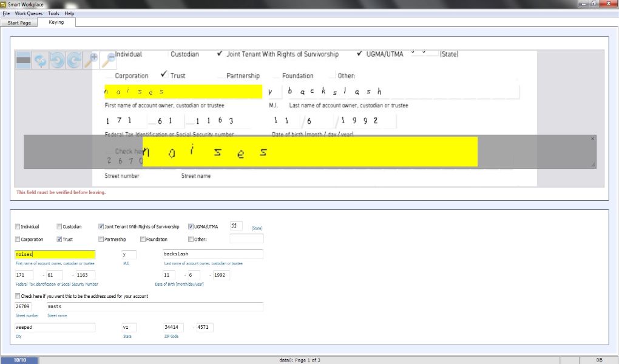Open the File menu
This screenshot has width=619, height=364.
tap(6, 13)
